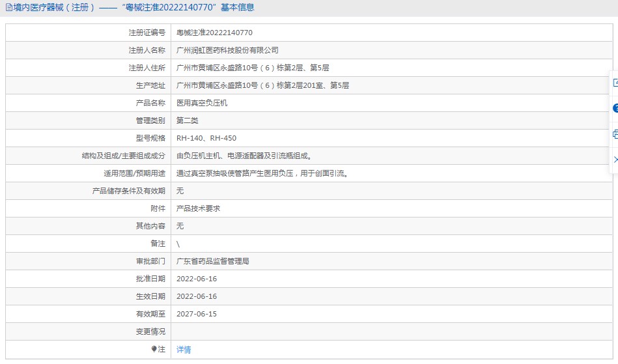This screenshot has height=364, width=618.
Task: Click the intended use text 通过真空泵抽吸…用于创面引流
Action: point(262,173)
